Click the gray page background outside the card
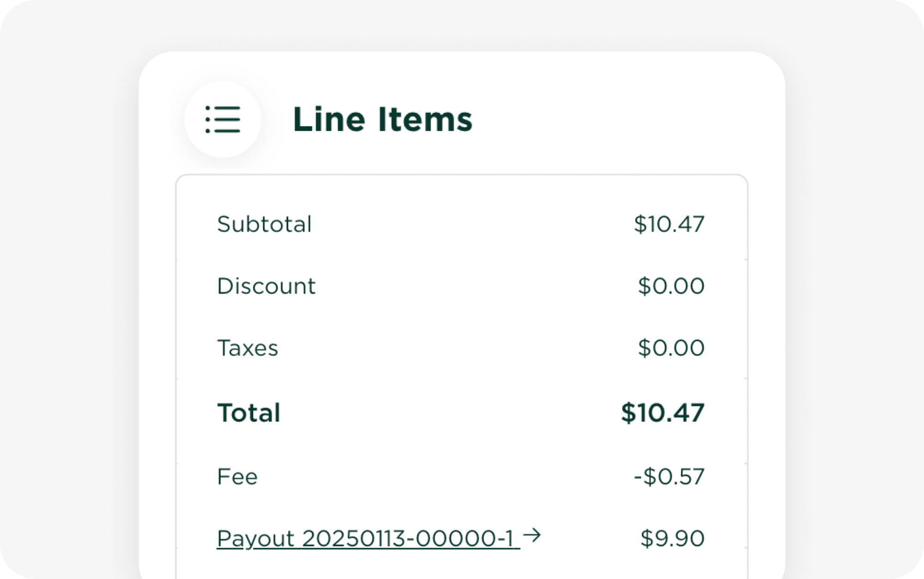 (x=69, y=277)
